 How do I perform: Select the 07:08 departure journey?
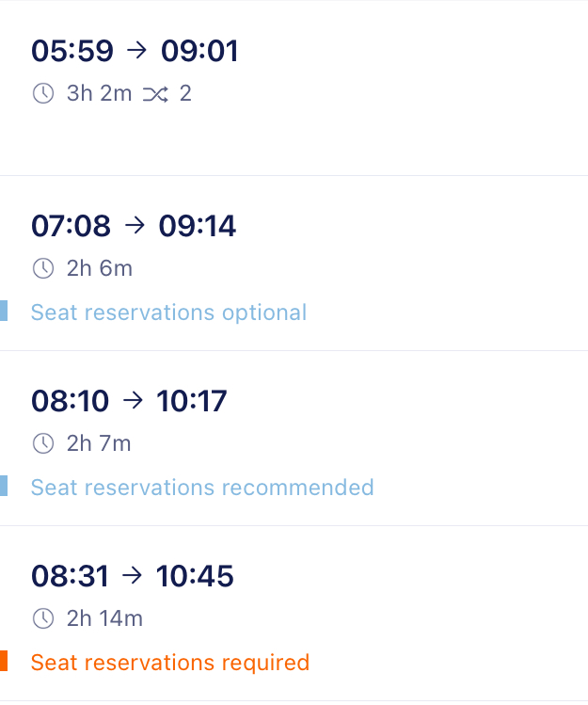[294, 263]
